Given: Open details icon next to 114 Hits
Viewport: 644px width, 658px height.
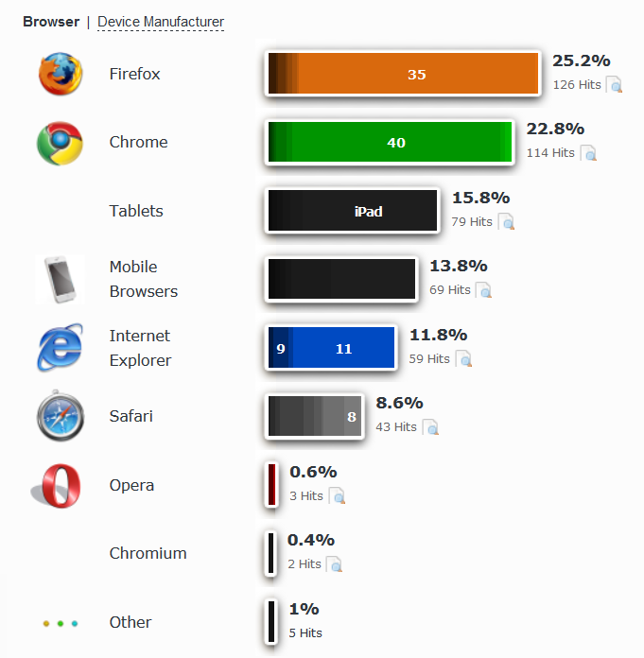Looking at the screenshot, I should coord(588,153).
